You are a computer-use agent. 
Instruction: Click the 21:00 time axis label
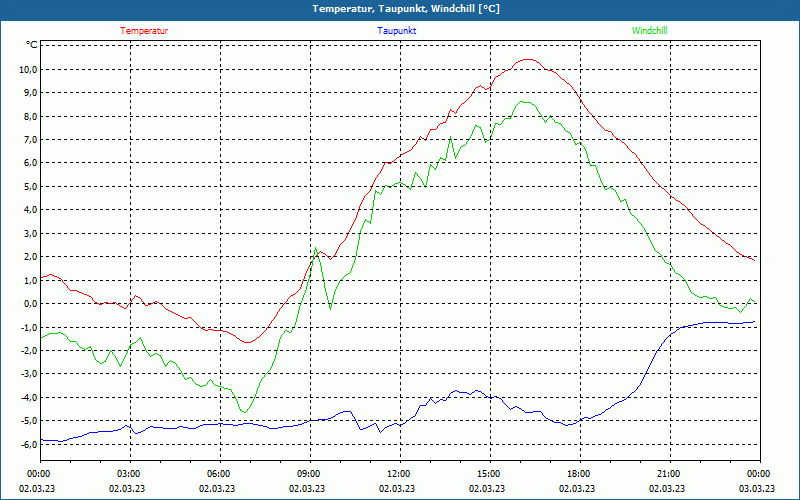click(x=670, y=474)
